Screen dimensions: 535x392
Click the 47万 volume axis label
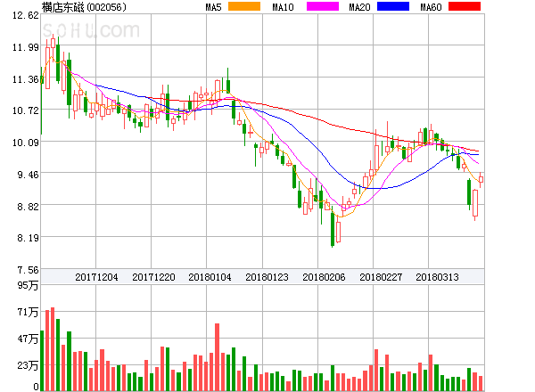click(28, 339)
